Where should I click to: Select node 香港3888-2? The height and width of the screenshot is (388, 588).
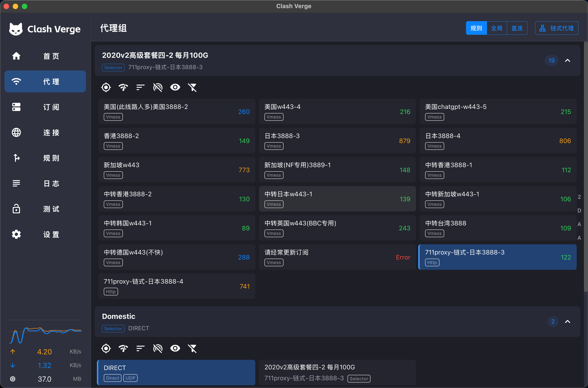[177, 141]
